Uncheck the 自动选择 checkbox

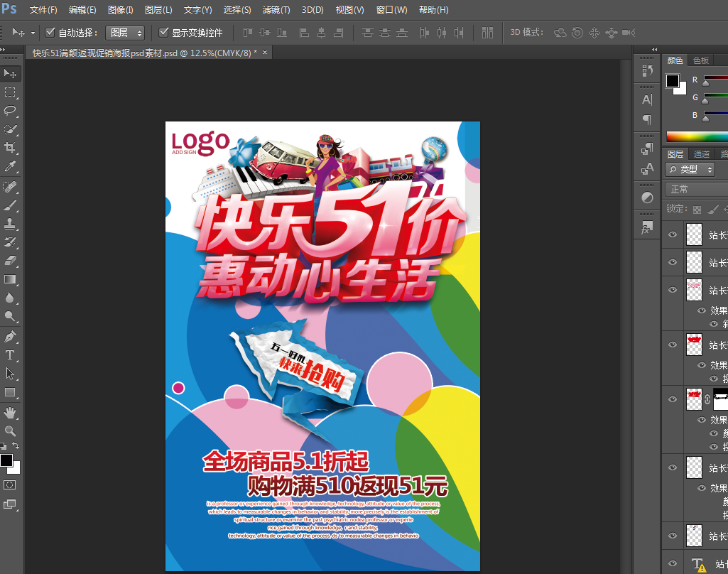(50, 33)
